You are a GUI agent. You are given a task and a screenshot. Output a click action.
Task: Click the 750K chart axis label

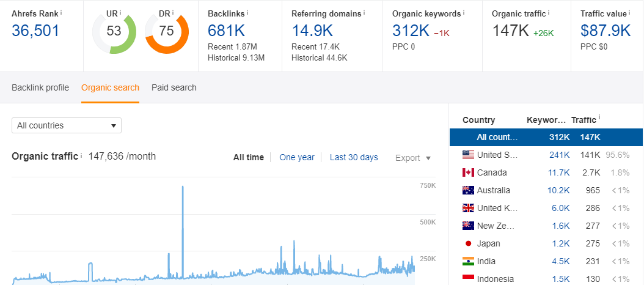click(x=428, y=186)
